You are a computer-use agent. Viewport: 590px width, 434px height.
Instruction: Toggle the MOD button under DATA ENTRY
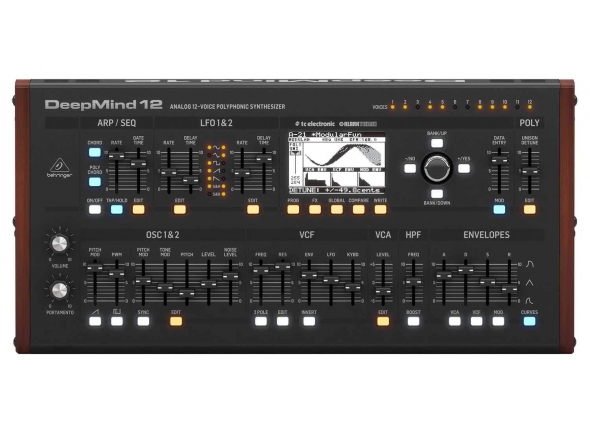tap(499, 210)
